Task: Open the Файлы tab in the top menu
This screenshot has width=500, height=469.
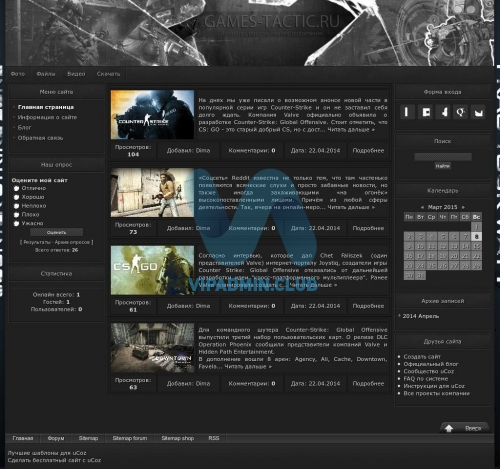Action: tap(46, 74)
